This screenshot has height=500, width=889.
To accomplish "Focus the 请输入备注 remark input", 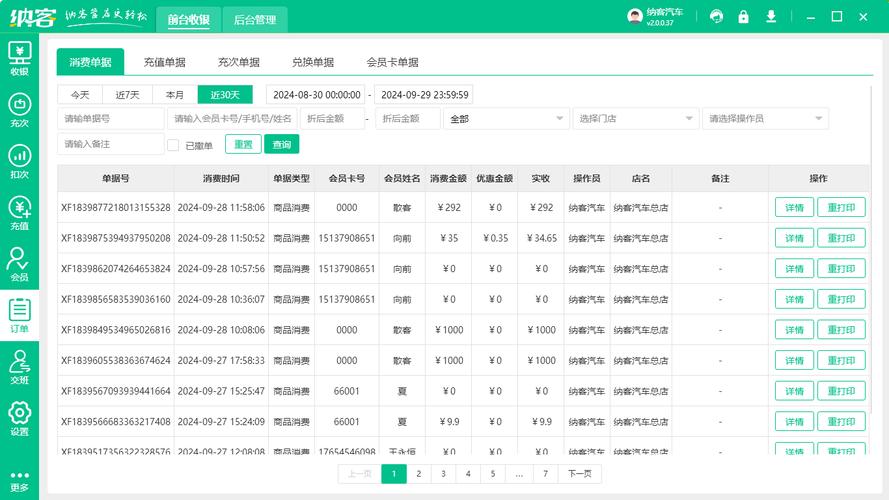I will (x=111, y=144).
